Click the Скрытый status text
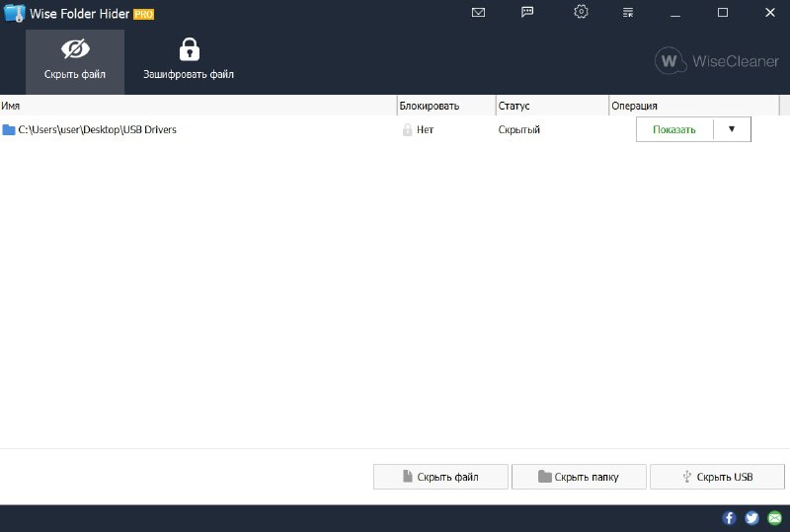 (x=519, y=129)
